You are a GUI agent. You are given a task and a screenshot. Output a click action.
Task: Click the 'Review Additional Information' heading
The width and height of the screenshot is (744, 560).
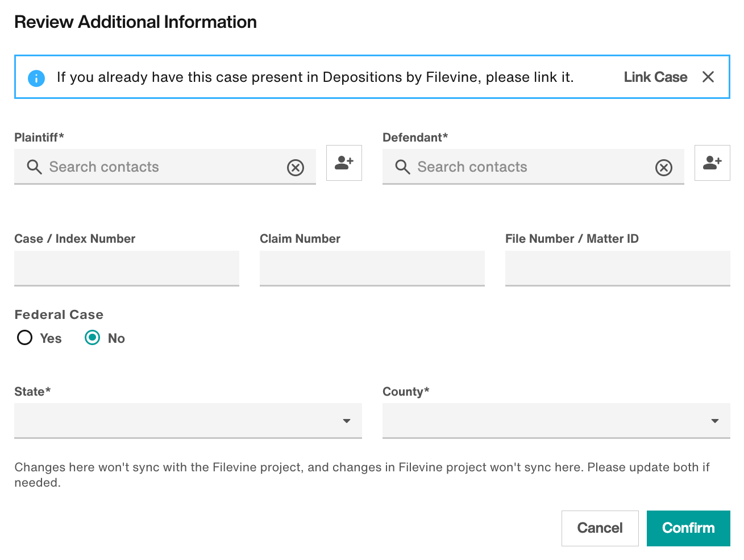point(135,22)
